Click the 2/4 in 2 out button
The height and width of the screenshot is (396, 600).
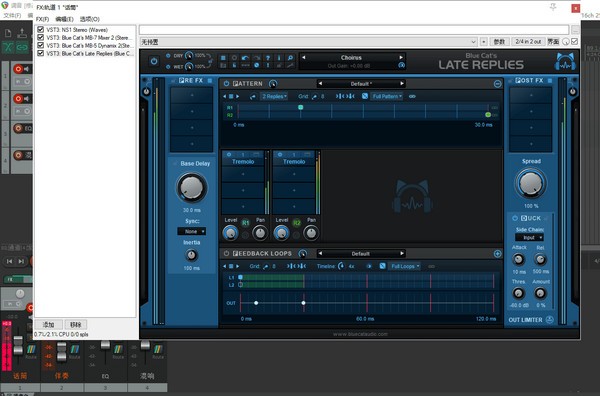pos(528,41)
